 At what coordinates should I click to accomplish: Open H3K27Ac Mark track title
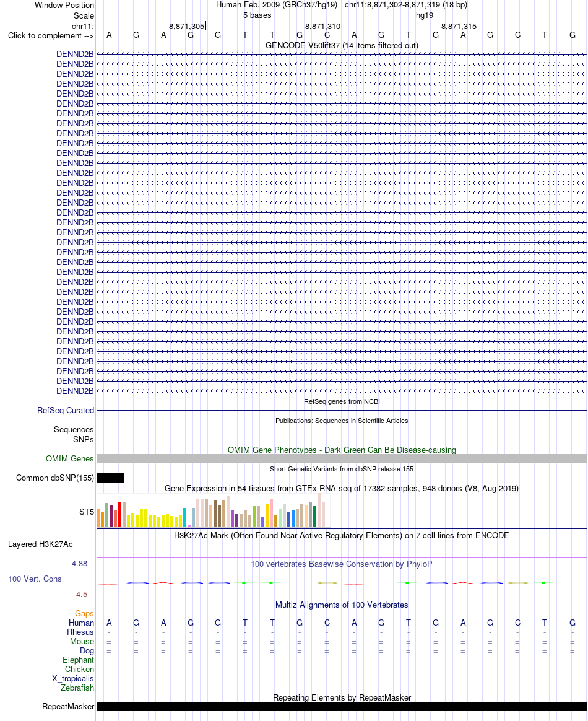point(342,535)
